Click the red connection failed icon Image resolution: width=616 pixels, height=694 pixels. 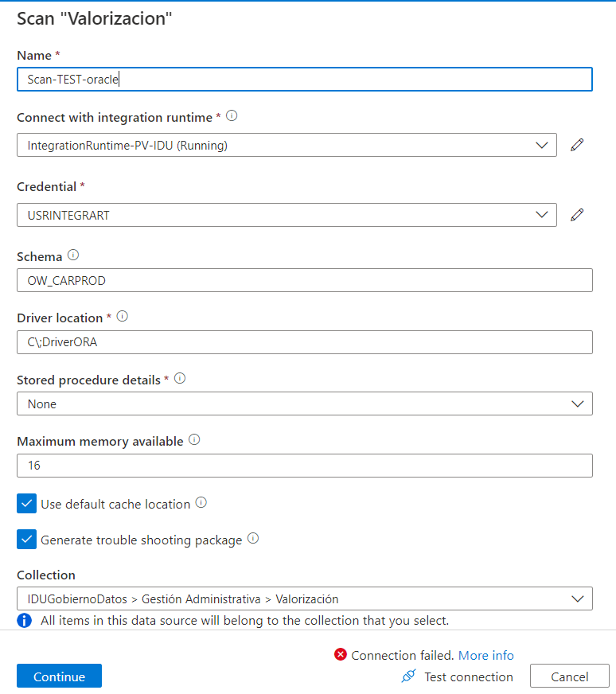coord(341,654)
